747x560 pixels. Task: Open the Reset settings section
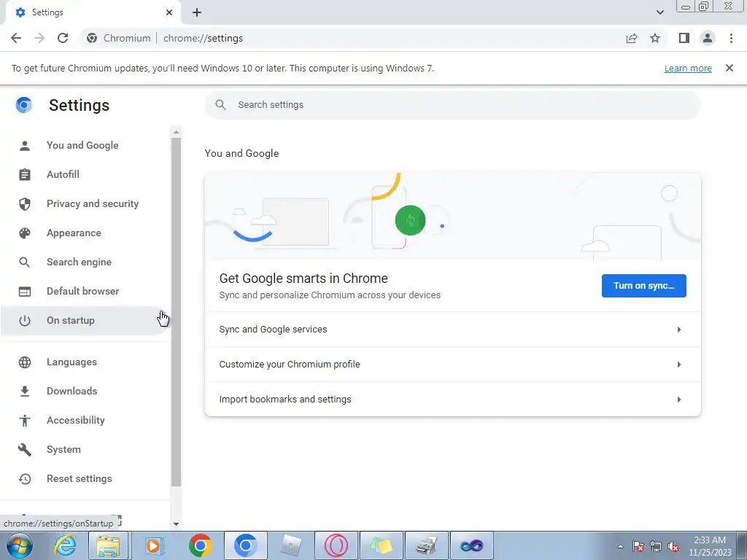click(85, 478)
